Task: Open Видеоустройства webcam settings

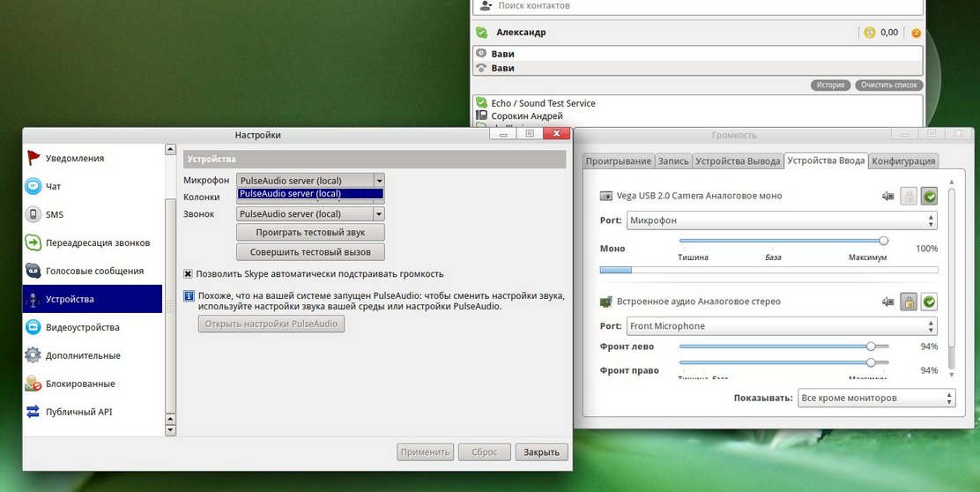Action: click(93, 327)
